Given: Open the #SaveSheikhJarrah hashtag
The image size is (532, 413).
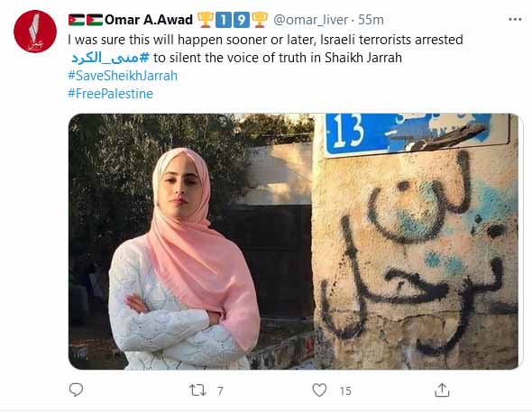Looking at the screenshot, I should (123, 76).
